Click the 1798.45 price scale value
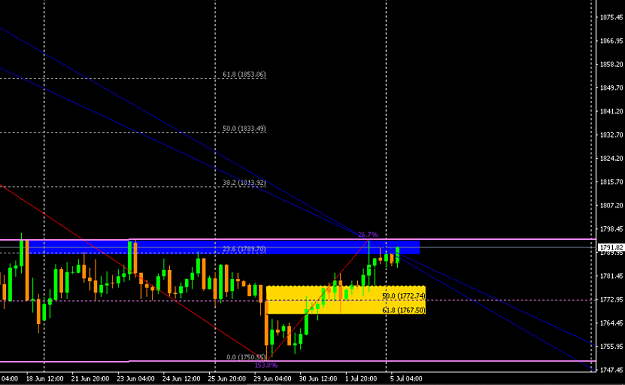This screenshot has height=385, width=625. (x=611, y=229)
